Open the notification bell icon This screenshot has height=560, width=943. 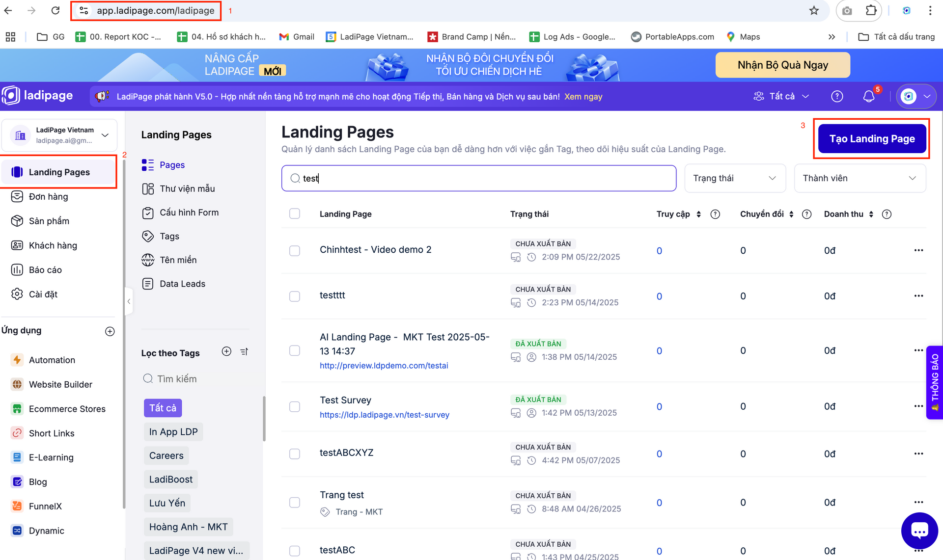pyautogui.click(x=869, y=96)
